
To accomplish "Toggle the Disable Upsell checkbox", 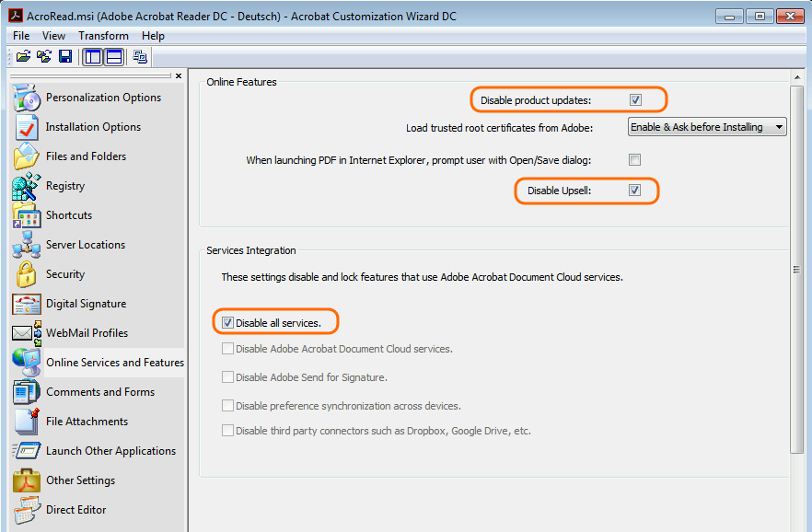I will (634, 191).
